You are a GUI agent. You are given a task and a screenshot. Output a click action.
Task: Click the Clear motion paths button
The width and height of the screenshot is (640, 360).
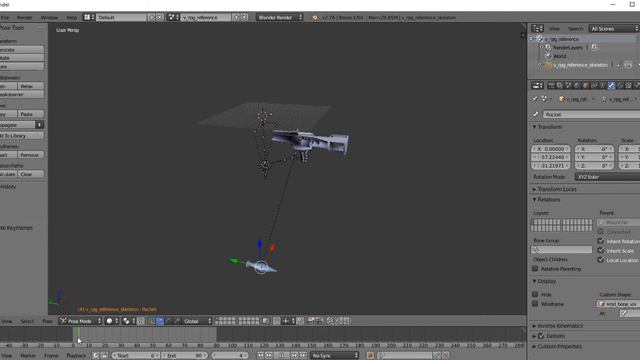pyautogui.click(x=31, y=174)
